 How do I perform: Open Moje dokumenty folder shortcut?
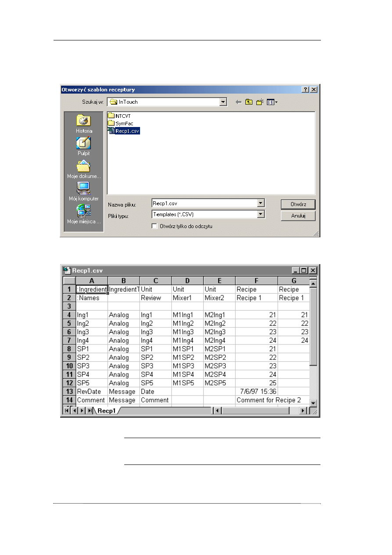[x=83, y=168]
